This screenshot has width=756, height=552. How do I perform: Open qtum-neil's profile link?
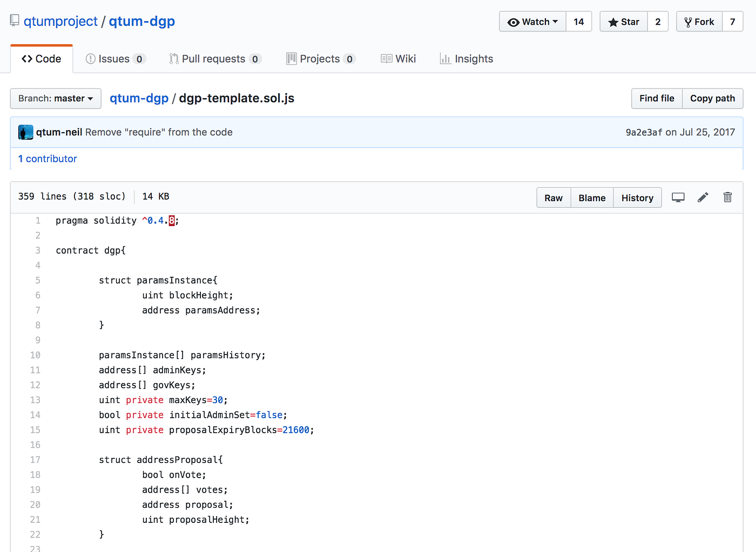[59, 132]
